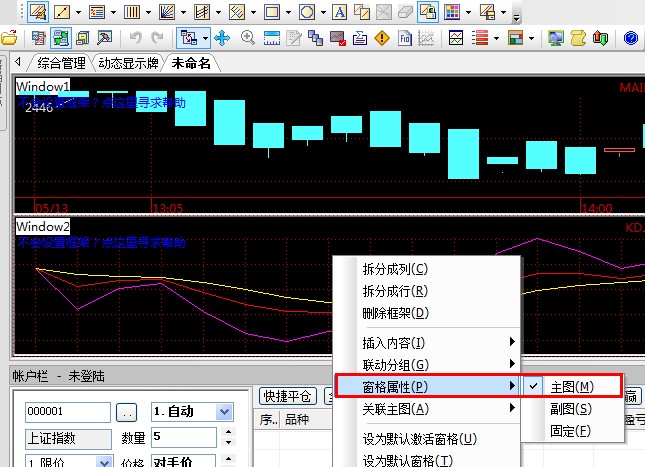
Task: Click the zoom in magnifier icon
Action: (248, 38)
